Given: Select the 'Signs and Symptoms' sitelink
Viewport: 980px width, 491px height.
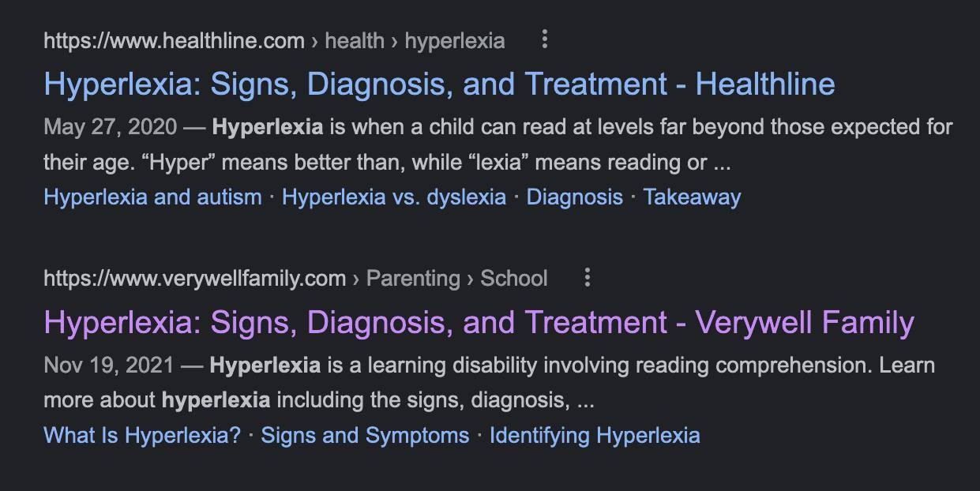Looking at the screenshot, I should click(x=365, y=435).
